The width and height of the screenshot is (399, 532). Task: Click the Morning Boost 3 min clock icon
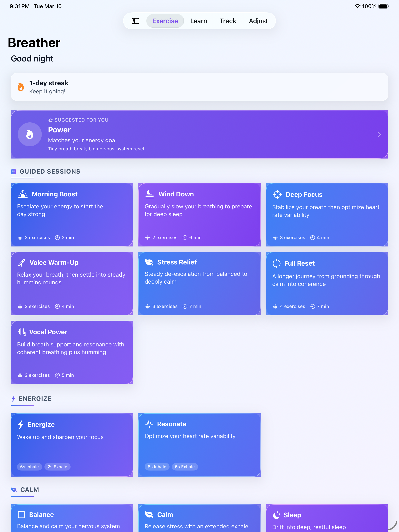(57, 238)
